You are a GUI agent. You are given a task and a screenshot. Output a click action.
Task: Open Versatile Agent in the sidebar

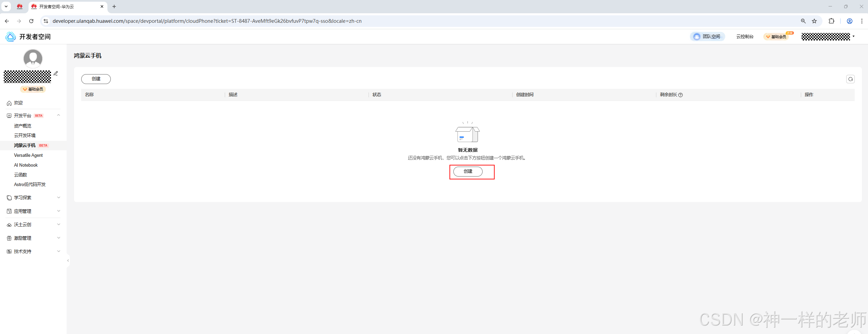coord(29,155)
